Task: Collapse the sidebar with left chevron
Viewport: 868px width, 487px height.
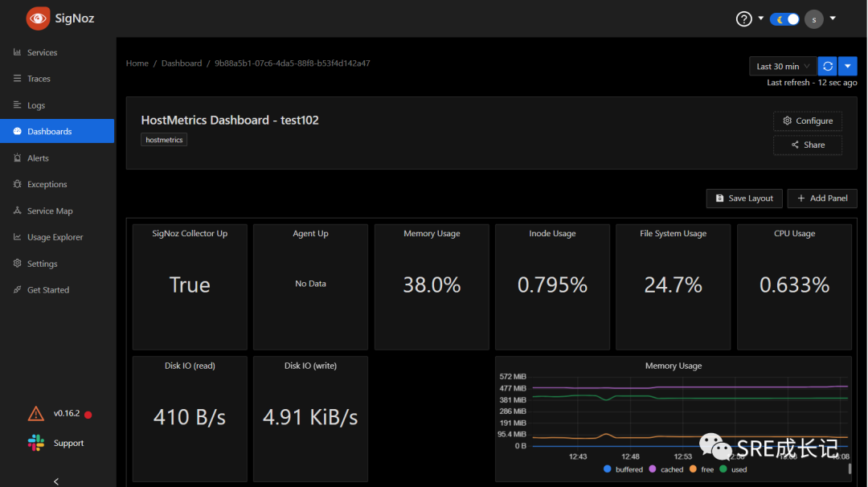Action: [56, 481]
